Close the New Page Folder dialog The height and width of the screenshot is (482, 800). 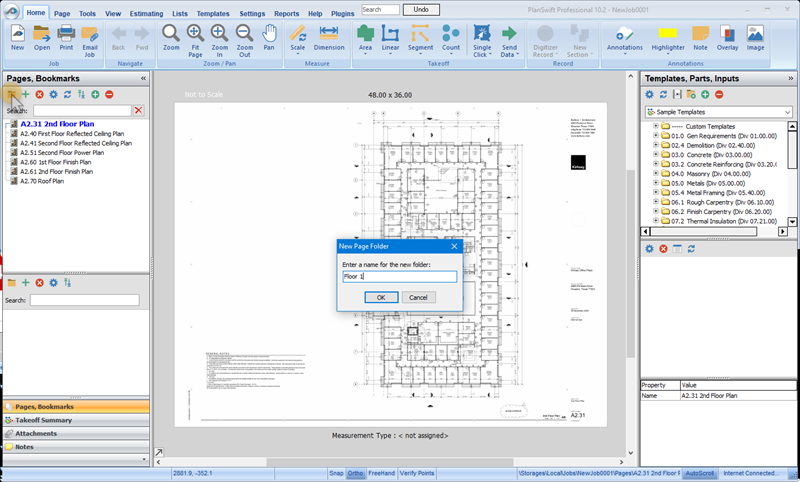pyautogui.click(x=454, y=246)
